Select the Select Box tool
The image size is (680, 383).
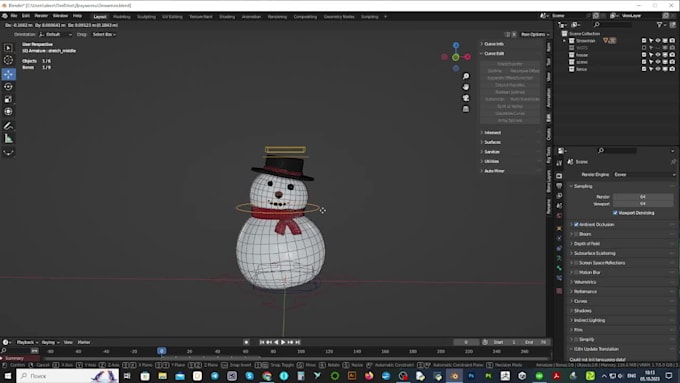[x=8, y=48]
